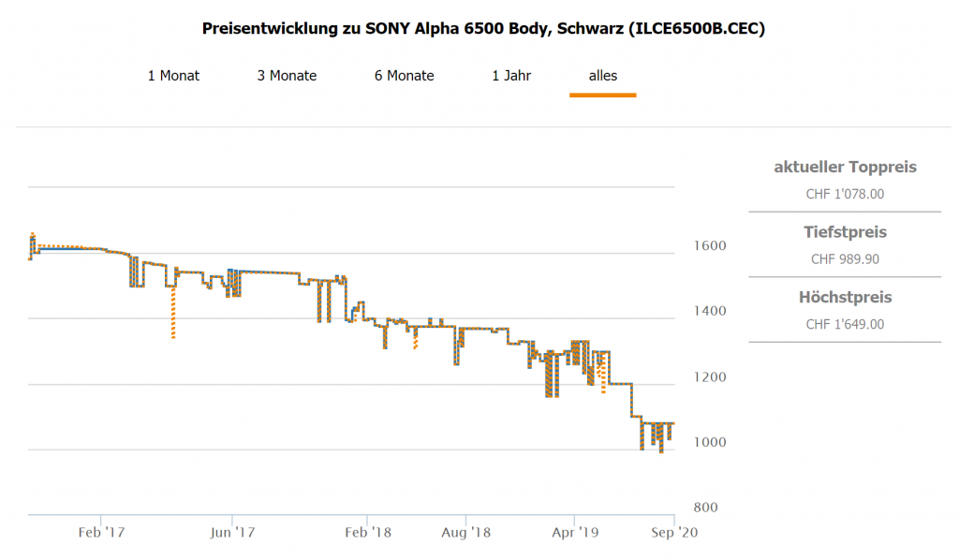Click the Feb '18 x-axis label
The width and height of the screenshot is (959, 560).
(368, 533)
